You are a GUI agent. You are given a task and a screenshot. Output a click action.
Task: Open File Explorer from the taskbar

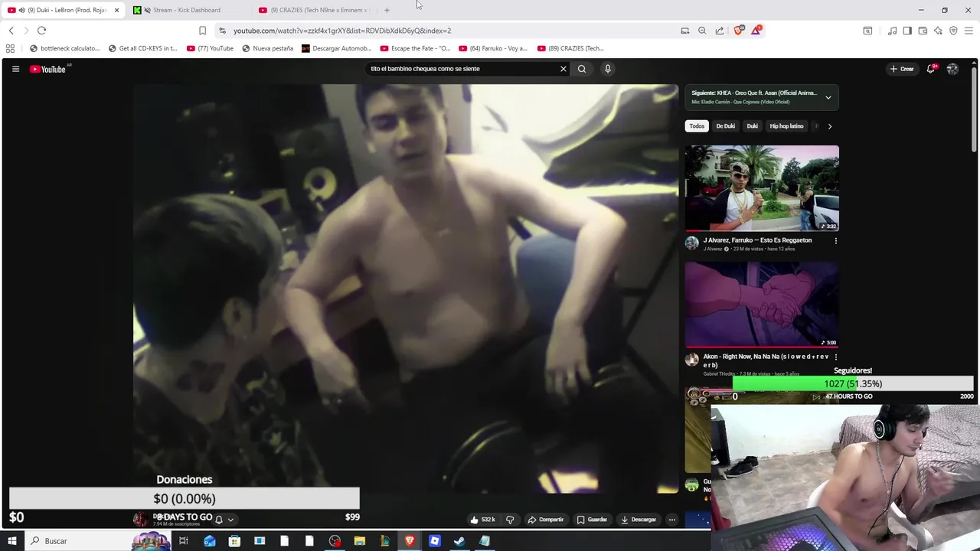360,541
